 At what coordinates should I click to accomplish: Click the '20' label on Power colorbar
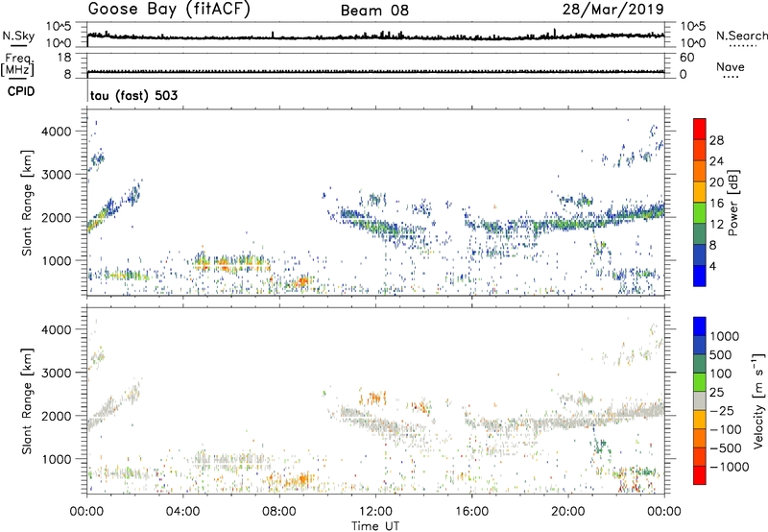(716, 182)
